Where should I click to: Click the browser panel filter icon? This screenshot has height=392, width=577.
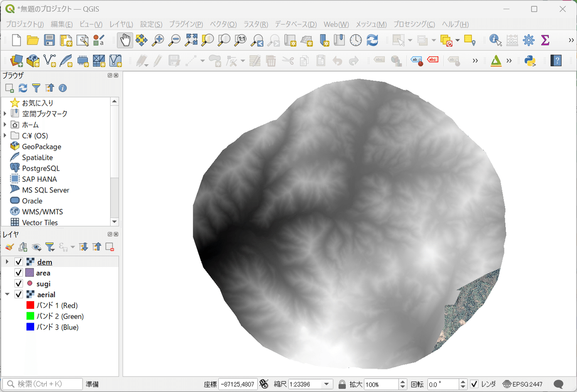tap(36, 88)
